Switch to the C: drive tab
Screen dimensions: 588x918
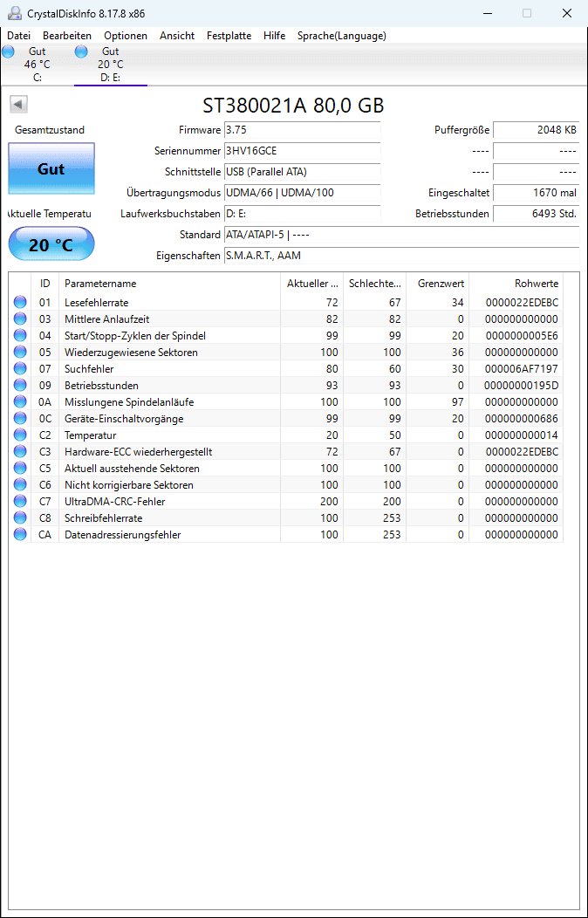click(37, 65)
